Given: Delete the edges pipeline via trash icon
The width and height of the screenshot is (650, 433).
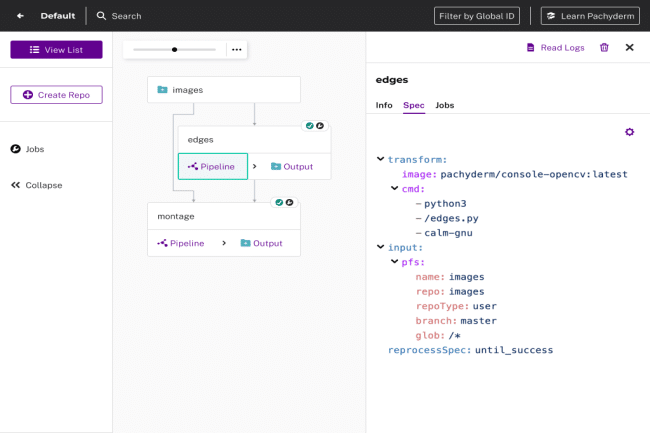Looking at the screenshot, I should (x=604, y=47).
